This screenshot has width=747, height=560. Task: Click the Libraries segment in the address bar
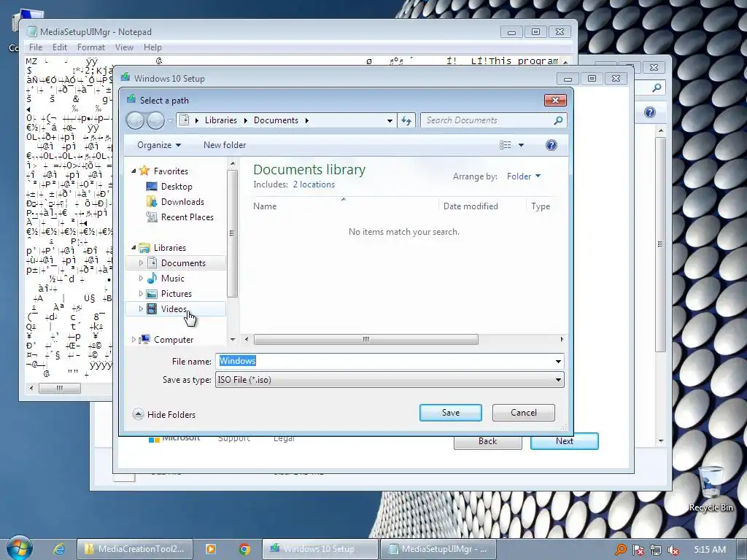point(220,120)
